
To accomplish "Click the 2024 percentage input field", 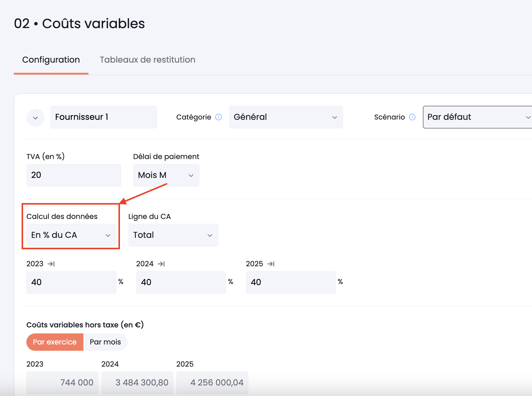I will coord(181,282).
